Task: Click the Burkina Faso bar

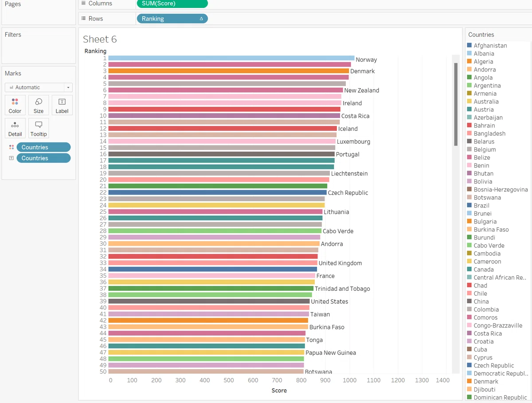Action: [208, 327]
